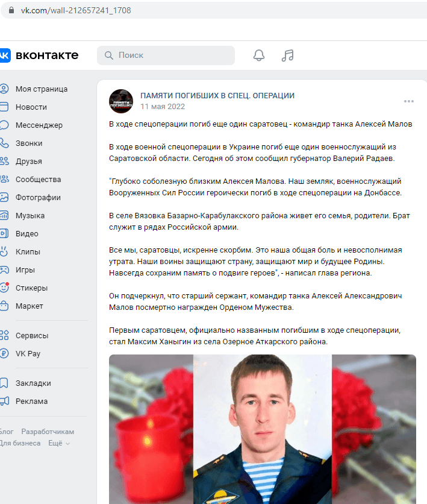Screen dimensions: 427x504
Task: Open the post's three-dot options menu
Action: coord(409,101)
